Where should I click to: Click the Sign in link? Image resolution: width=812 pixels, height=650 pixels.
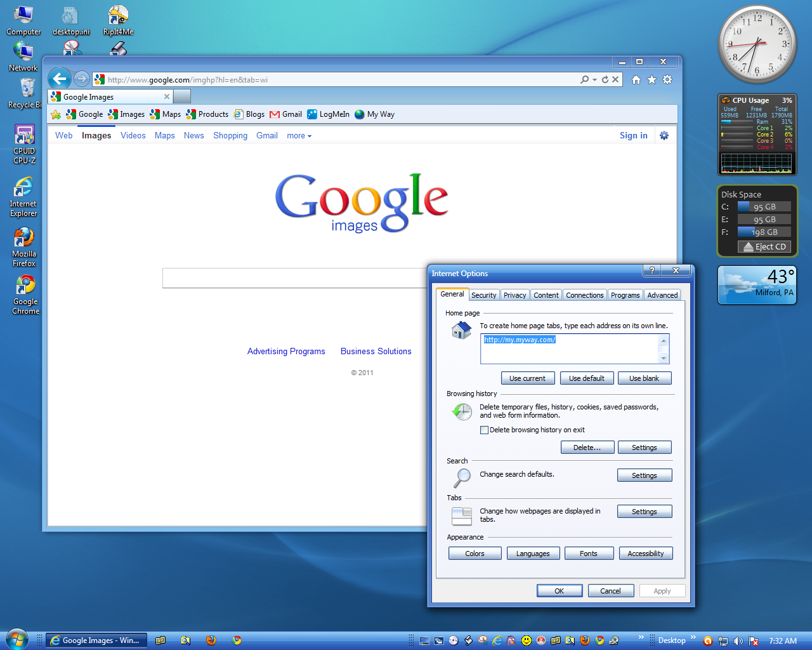click(x=634, y=135)
